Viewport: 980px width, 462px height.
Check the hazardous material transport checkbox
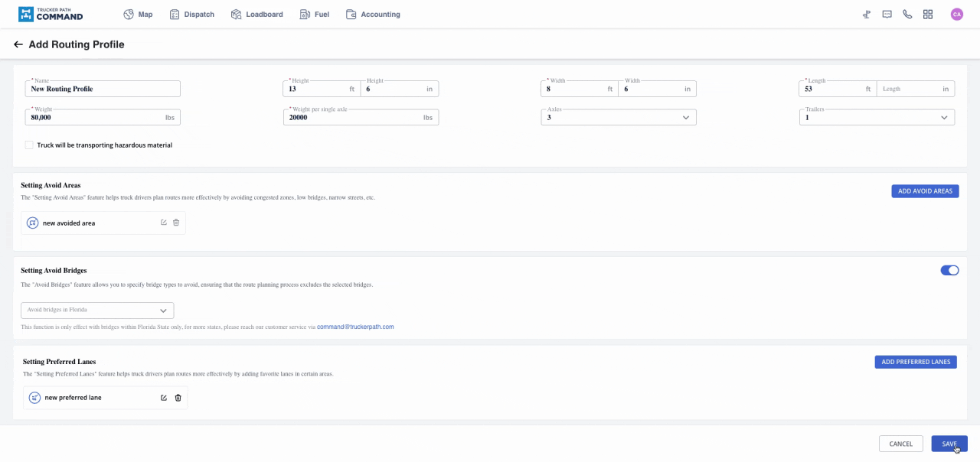click(29, 145)
